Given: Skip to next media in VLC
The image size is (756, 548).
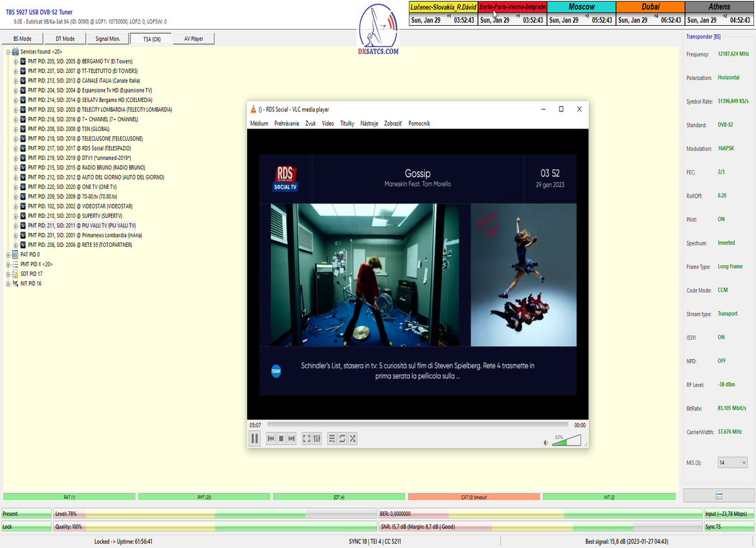Looking at the screenshot, I should pos(291,438).
